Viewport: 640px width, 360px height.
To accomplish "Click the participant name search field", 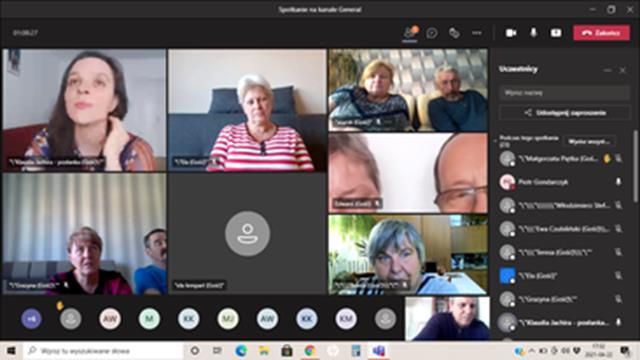I will [x=564, y=93].
